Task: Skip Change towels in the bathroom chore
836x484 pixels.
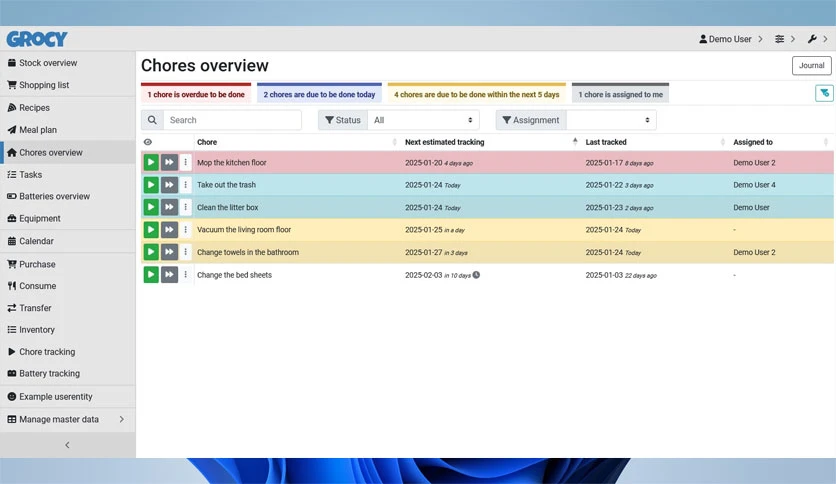Action: click(169, 252)
